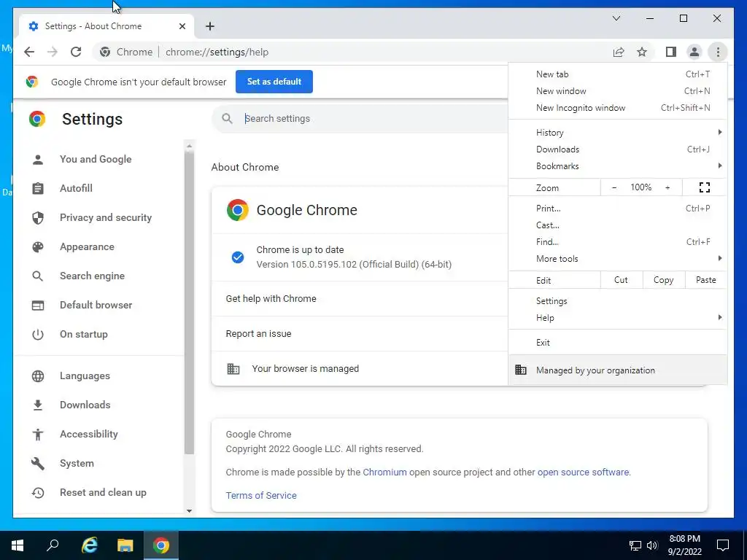Click the fullscreen icon in Zoom row
747x560 pixels.
(x=705, y=187)
